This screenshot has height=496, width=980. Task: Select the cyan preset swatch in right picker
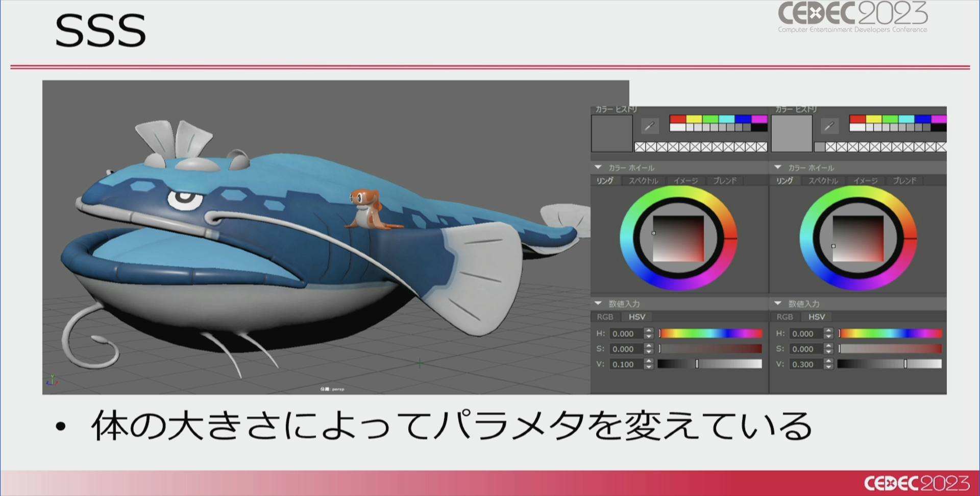click(906, 119)
